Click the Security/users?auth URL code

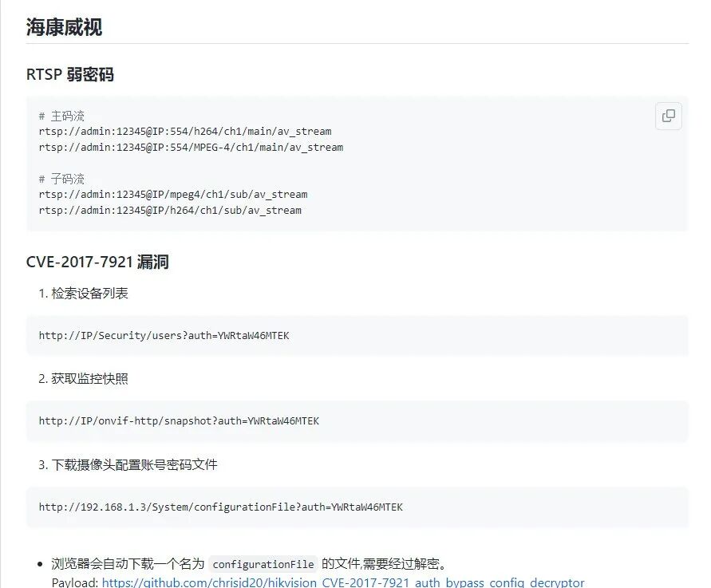point(164,335)
